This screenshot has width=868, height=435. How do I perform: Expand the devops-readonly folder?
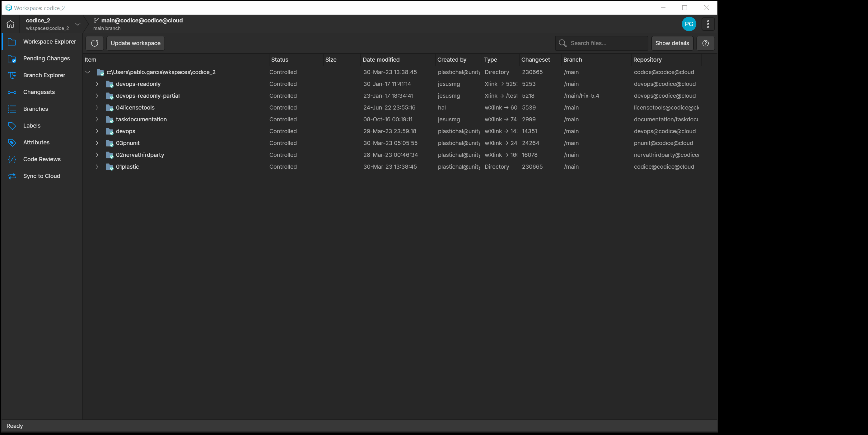97,84
